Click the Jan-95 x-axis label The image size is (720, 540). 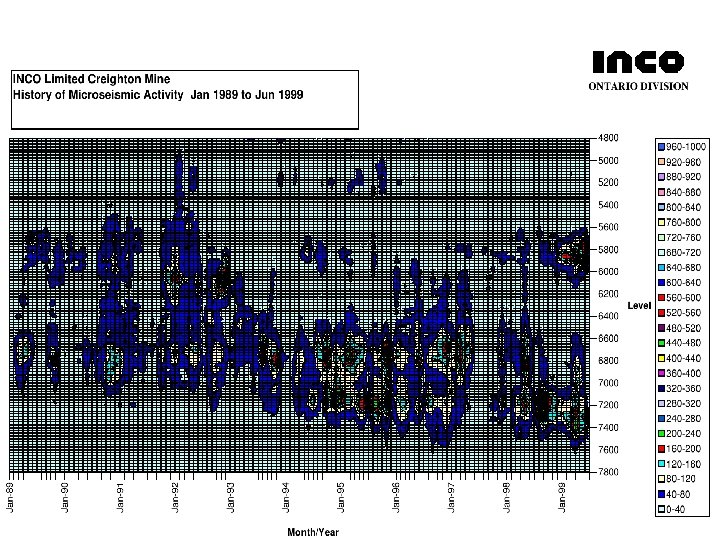tap(341, 498)
